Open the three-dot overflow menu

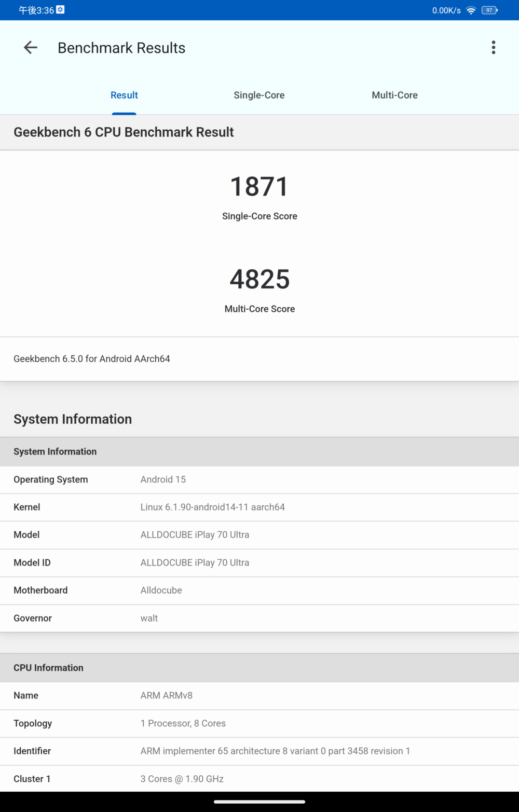click(x=493, y=48)
